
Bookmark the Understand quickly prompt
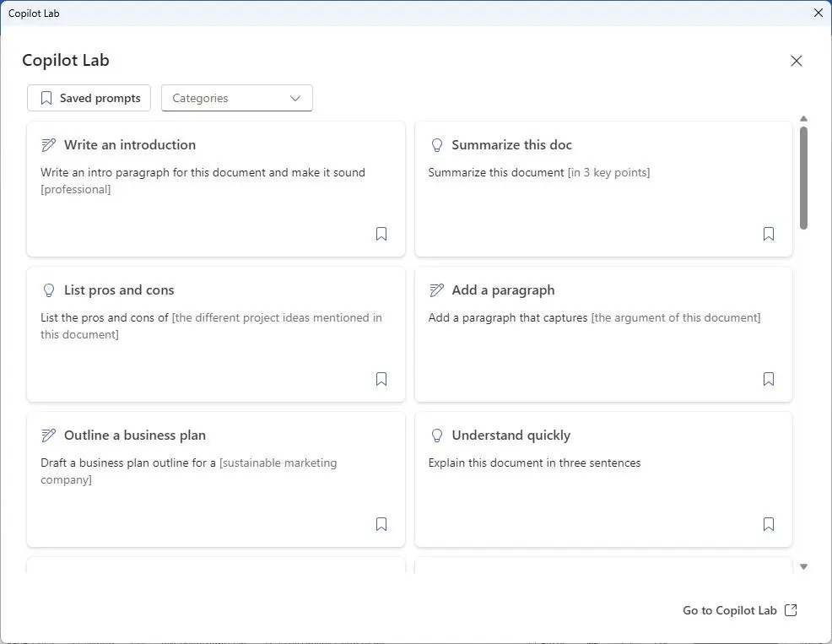tap(769, 524)
